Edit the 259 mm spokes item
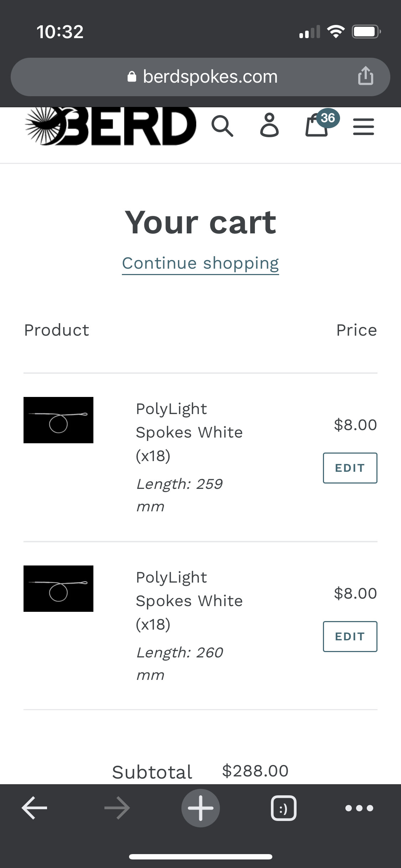Viewport: 401px width, 868px height. pyautogui.click(x=350, y=468)
